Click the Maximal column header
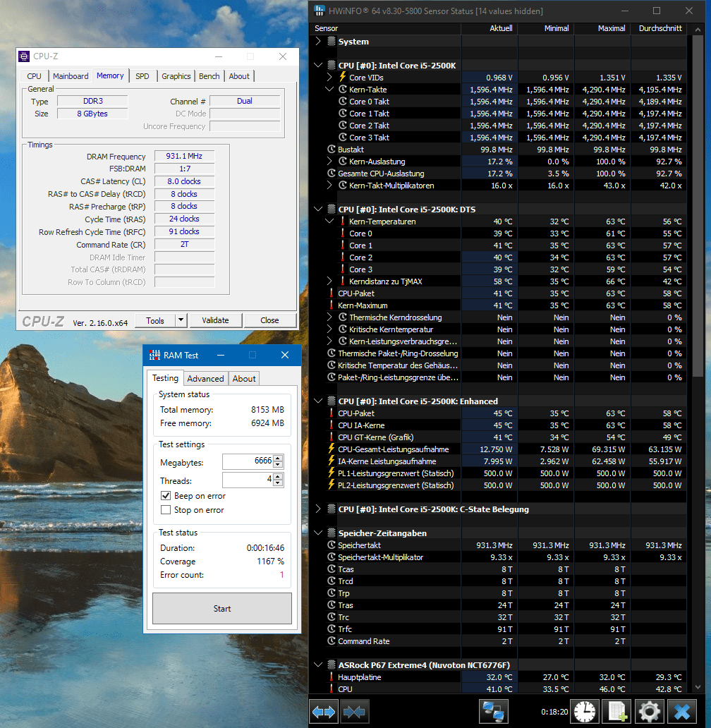 pos(602,28)
